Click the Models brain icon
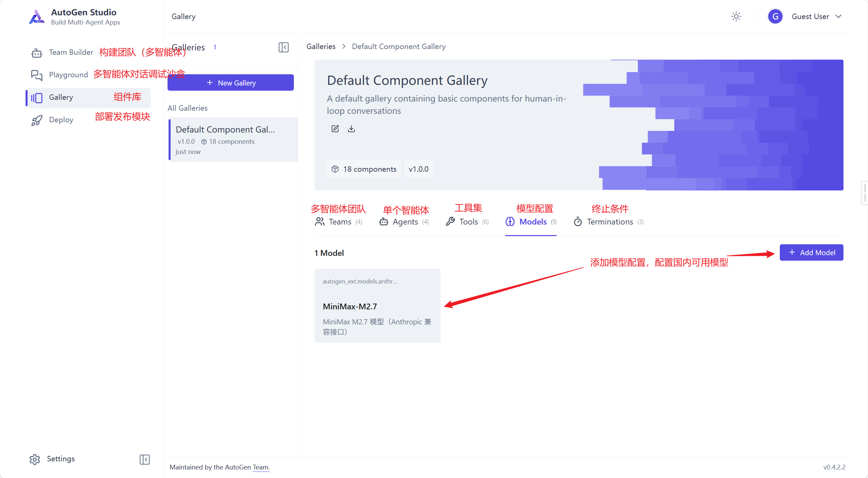The image size is (868, 478). [510, 222]
